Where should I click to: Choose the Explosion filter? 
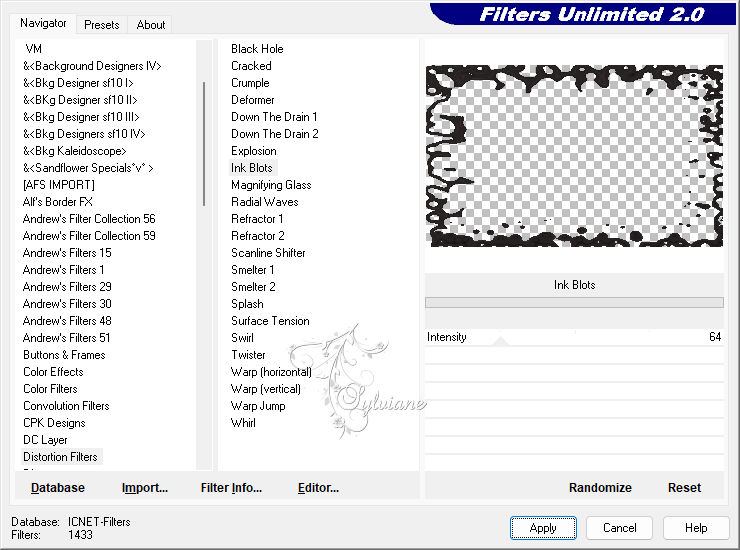(254, 151)
